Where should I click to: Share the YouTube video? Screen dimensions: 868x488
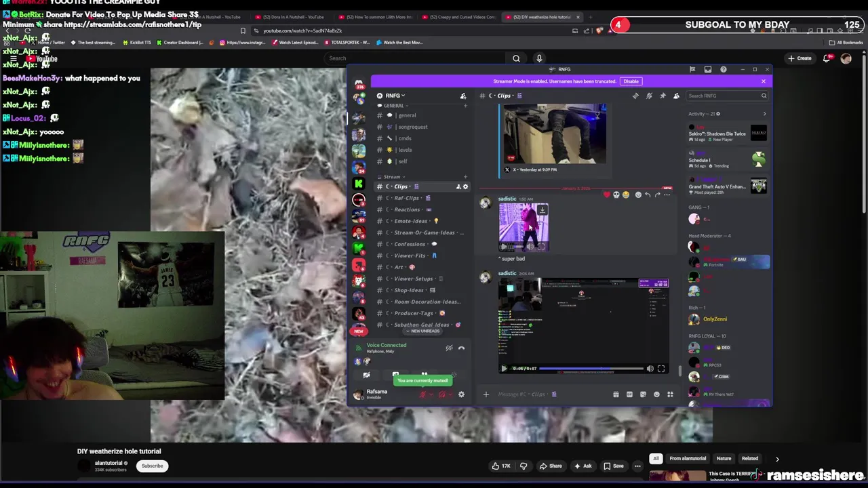click(550, 466)
